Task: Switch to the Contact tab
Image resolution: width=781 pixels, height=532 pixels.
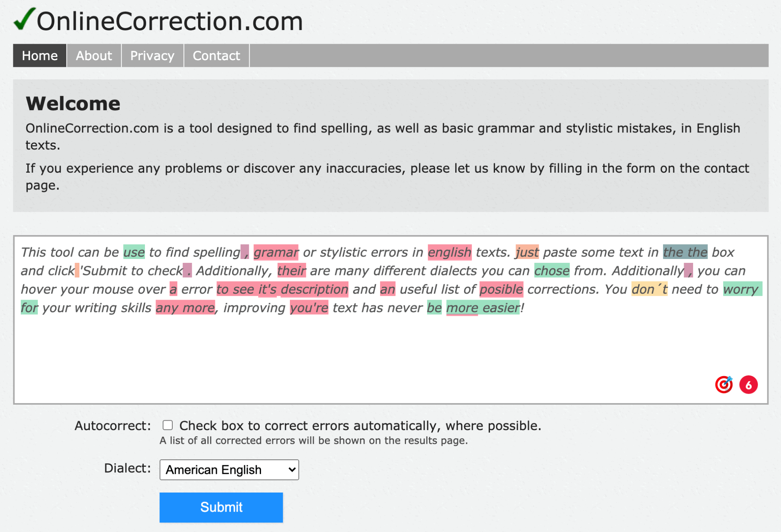Action: (x=216, y=55)
